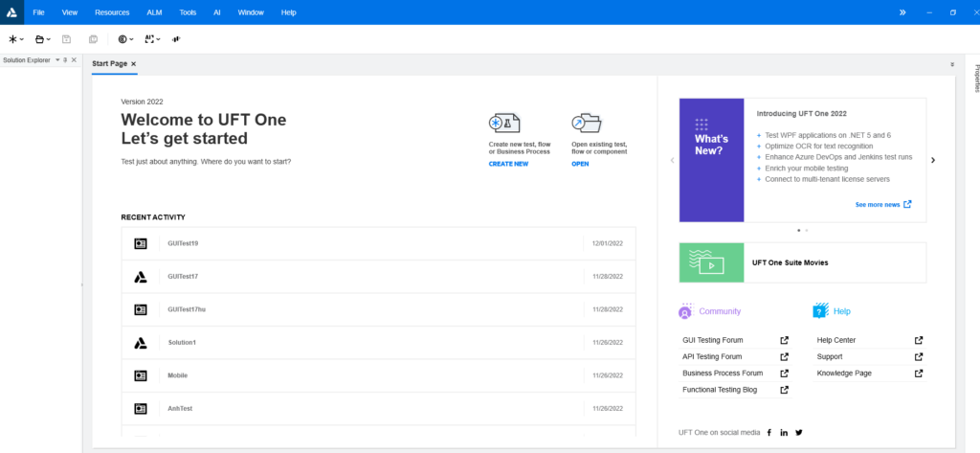Click the green UFT One Suite Movies thumbnail
The height and width of the screenshot is (453, 980).
[711, 262]
